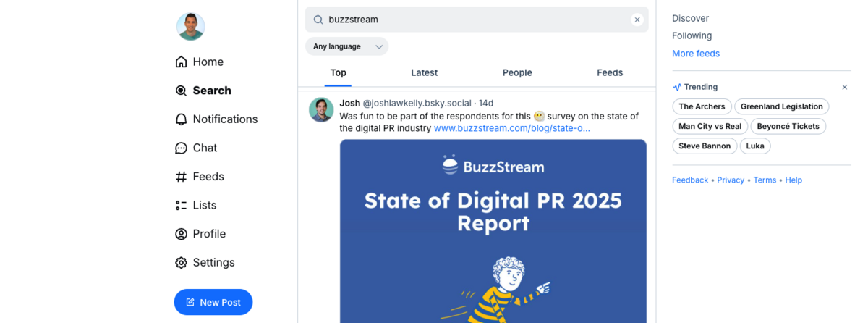Image resolution: width=868 pixels, height=323 pixels.
Task: Select Man City vs Real trending topic
Action: pos(710,126)
